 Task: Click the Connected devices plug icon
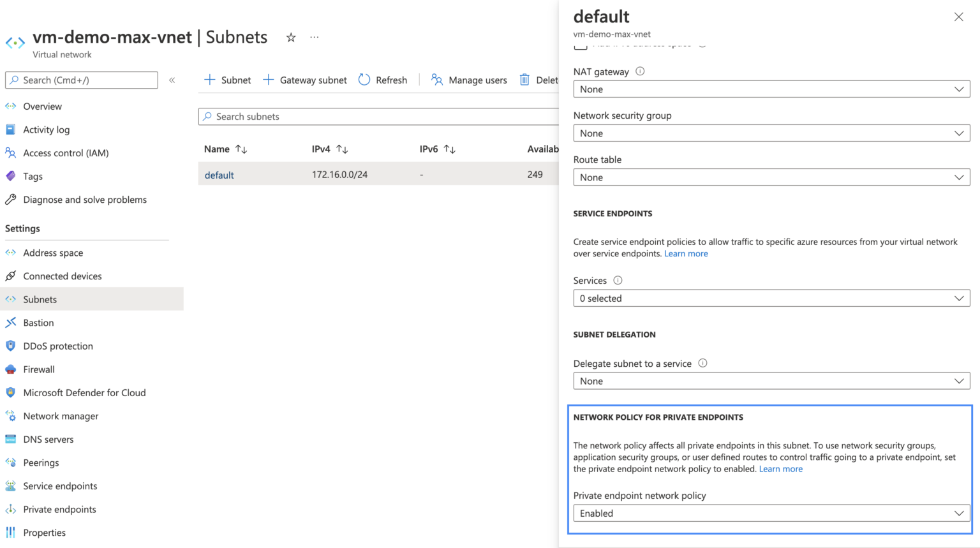pyautogui.click(x=11, y=276)
